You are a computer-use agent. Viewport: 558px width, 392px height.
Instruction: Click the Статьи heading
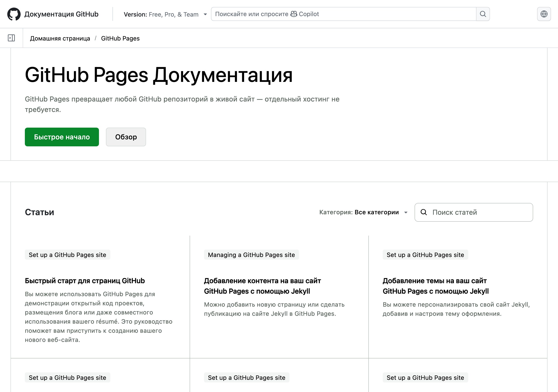pos(39,212)
